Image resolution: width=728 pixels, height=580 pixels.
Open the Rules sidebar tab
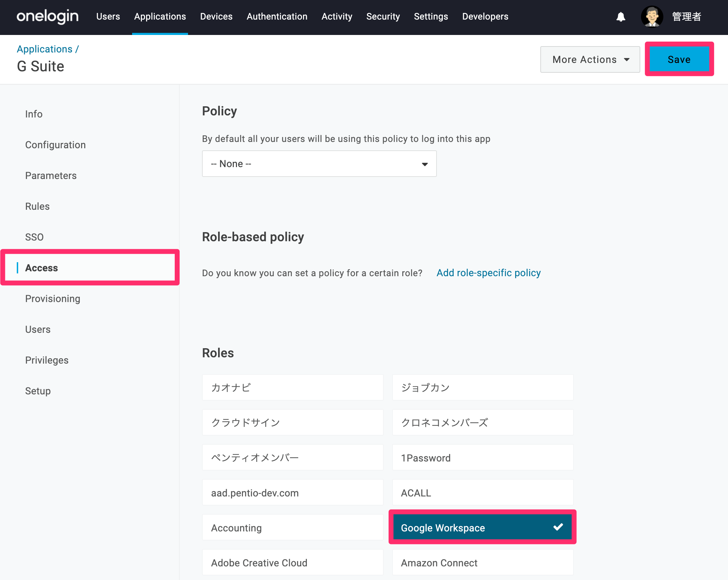pos(37,206)
